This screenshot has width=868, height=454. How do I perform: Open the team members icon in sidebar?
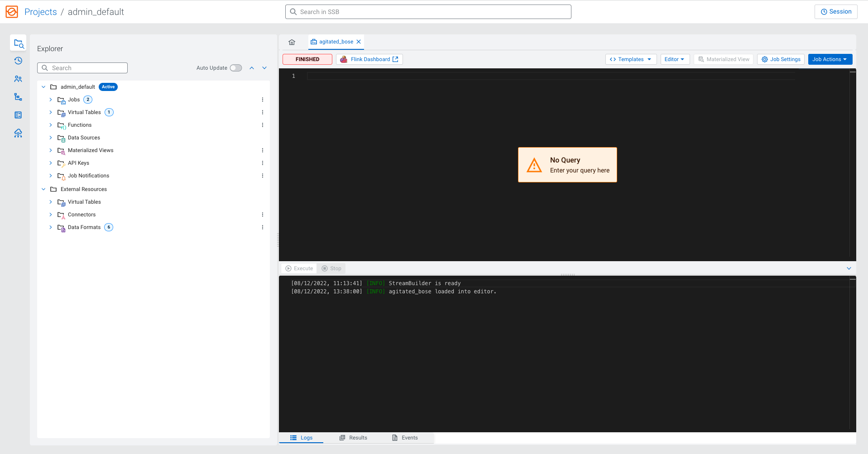(x=18, y=79)
